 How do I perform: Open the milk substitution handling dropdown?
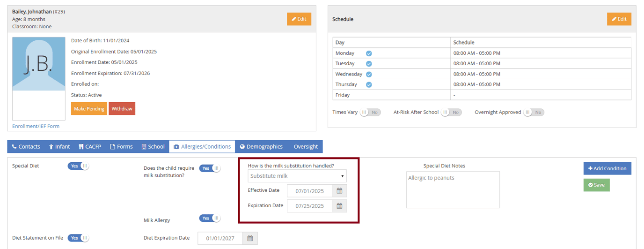point(297,176)
